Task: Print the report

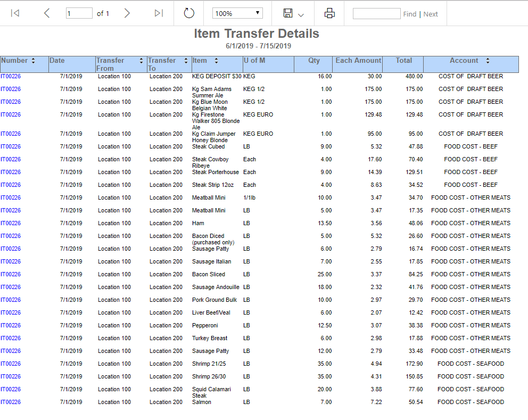Action: [x=329, y=13]
